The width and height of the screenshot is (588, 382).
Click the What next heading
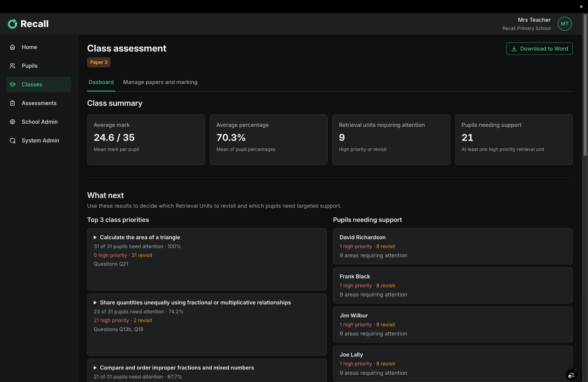pos(105,195)
